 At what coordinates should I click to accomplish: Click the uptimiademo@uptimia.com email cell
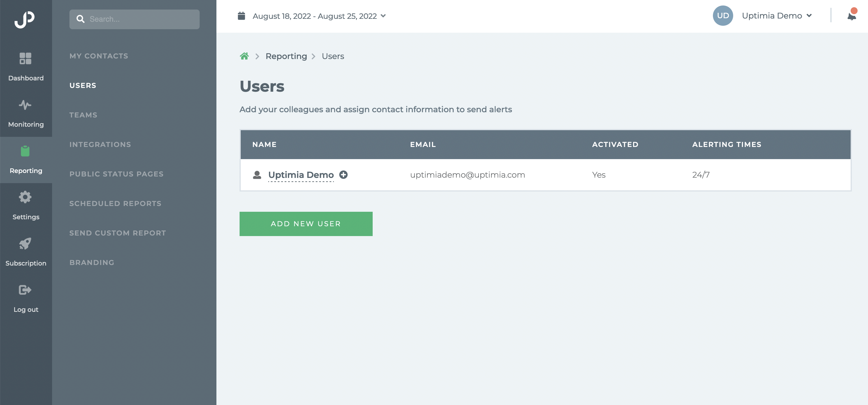pyautogui.click(x=467, y=175)
